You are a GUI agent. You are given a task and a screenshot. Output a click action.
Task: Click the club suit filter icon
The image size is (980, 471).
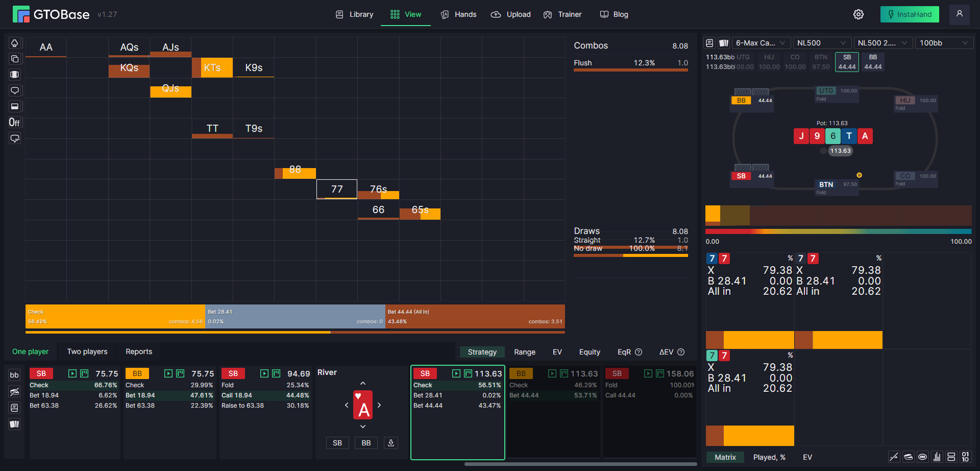coord(15,43)
